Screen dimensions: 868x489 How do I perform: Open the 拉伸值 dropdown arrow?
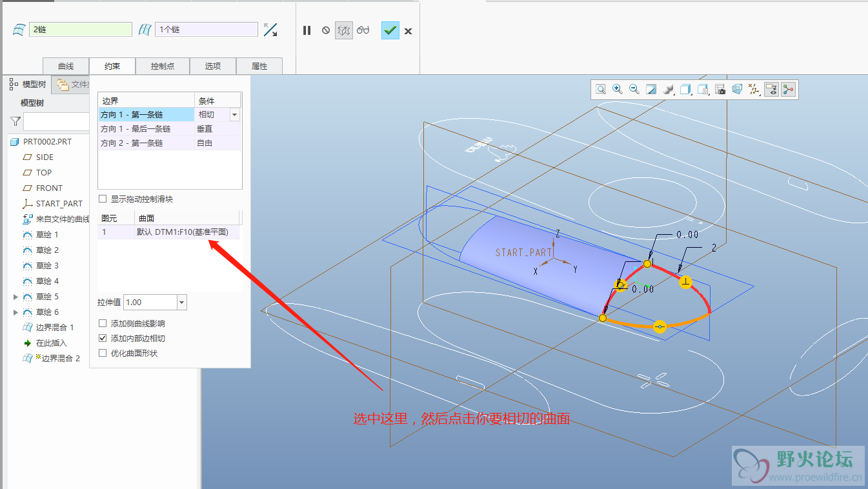tap(181, 302)
